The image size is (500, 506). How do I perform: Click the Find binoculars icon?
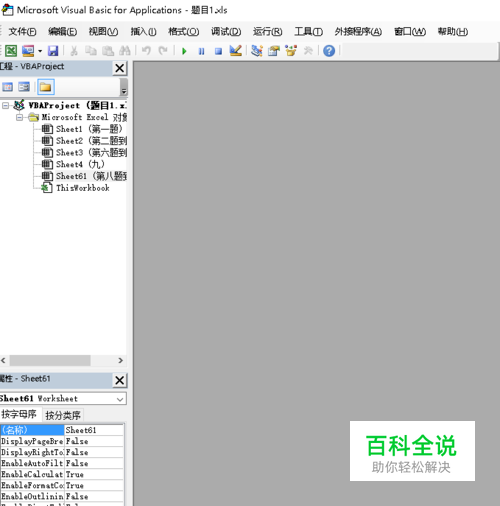125,51
